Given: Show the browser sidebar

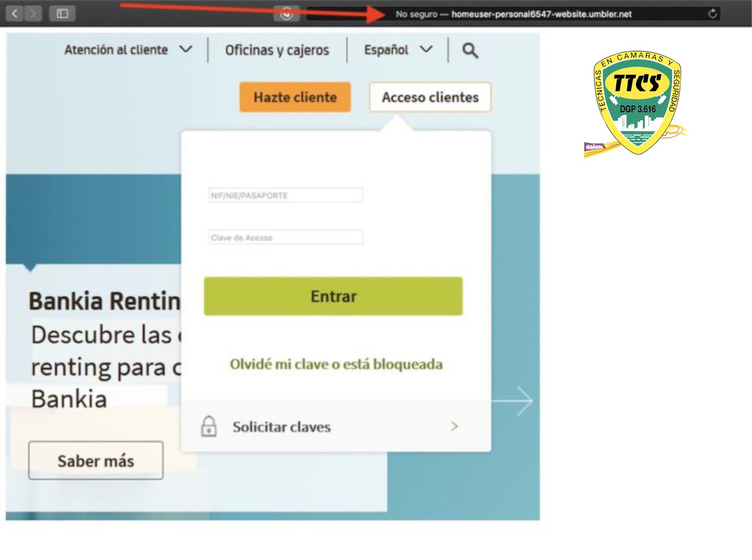Looking at the screenshot, I should pos(62,14).
